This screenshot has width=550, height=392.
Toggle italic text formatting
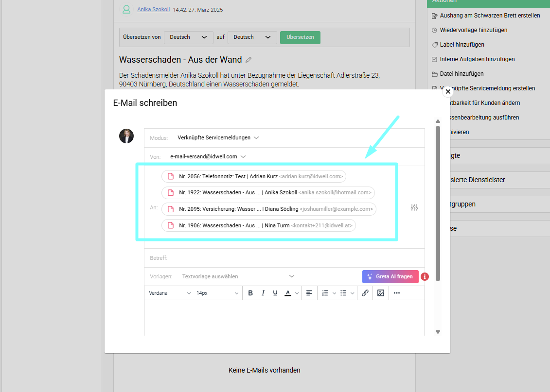click(x=263, y=293)
